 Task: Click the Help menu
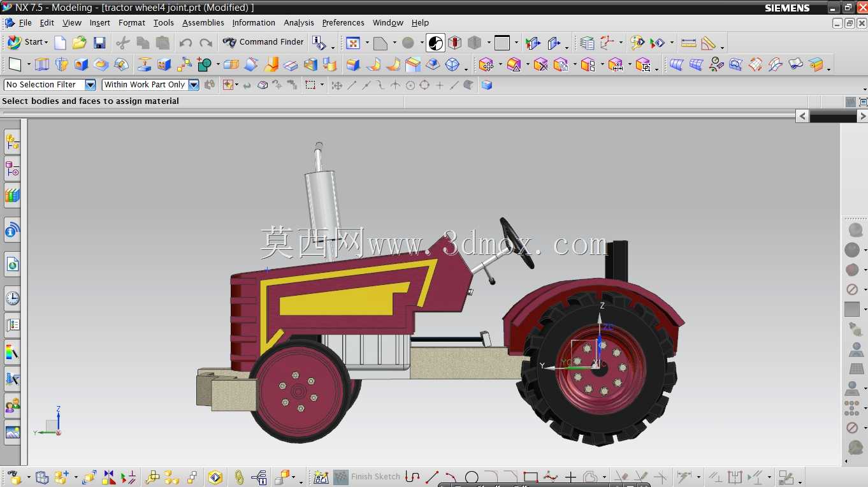[x=420, y=23]
